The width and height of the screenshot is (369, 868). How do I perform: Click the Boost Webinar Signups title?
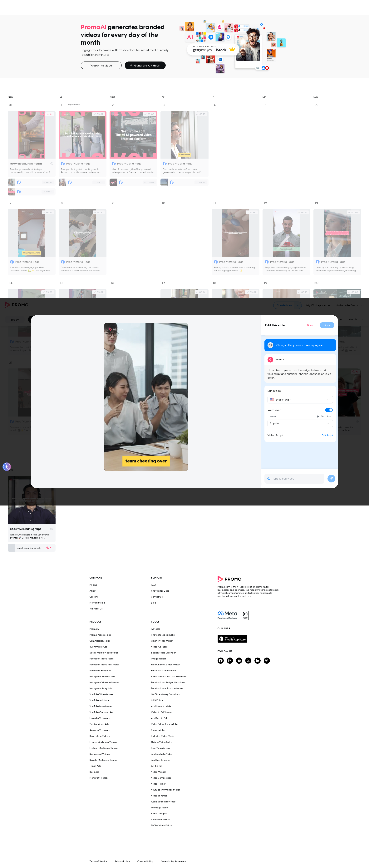pyautogui.click(x=25, y=529)
